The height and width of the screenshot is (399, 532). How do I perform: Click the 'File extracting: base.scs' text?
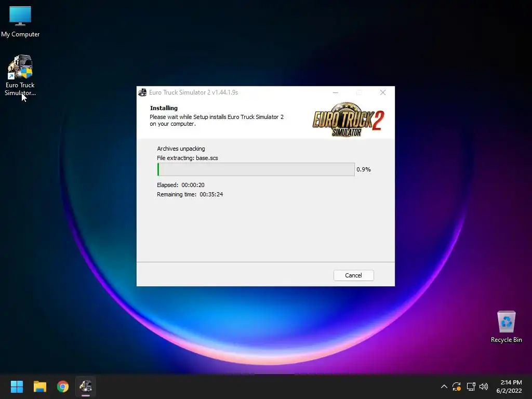[x=187, y=158]
